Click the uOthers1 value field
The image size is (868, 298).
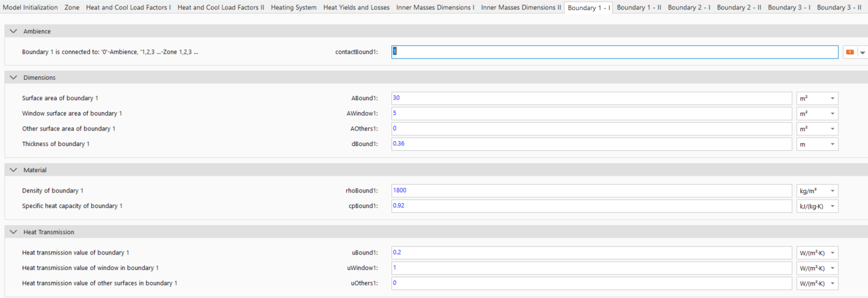coord(592,283)
